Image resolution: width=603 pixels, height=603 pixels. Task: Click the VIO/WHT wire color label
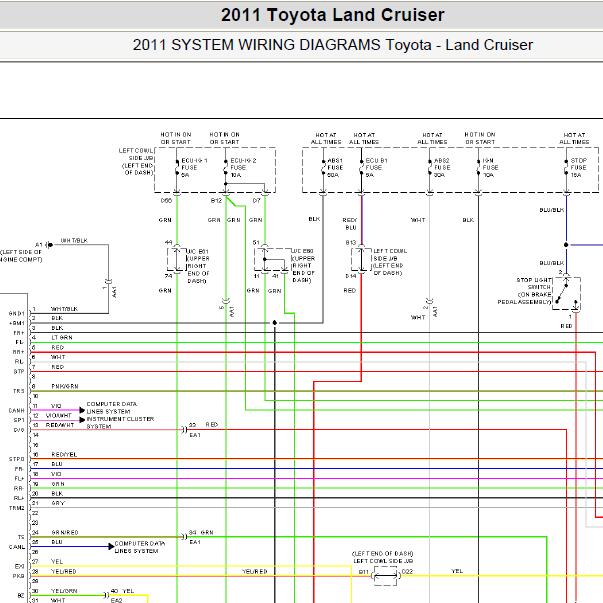click(x=58, y=416)
